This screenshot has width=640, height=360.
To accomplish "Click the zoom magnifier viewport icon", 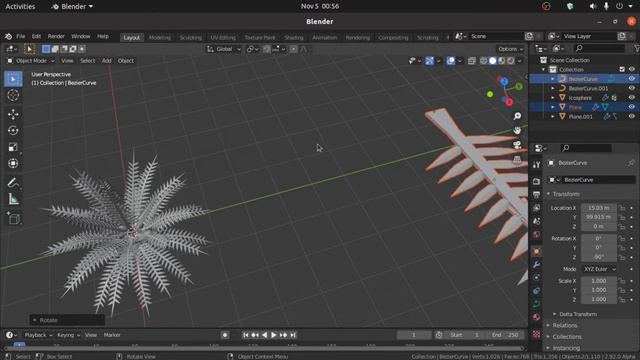I will [x=517, y=116].
